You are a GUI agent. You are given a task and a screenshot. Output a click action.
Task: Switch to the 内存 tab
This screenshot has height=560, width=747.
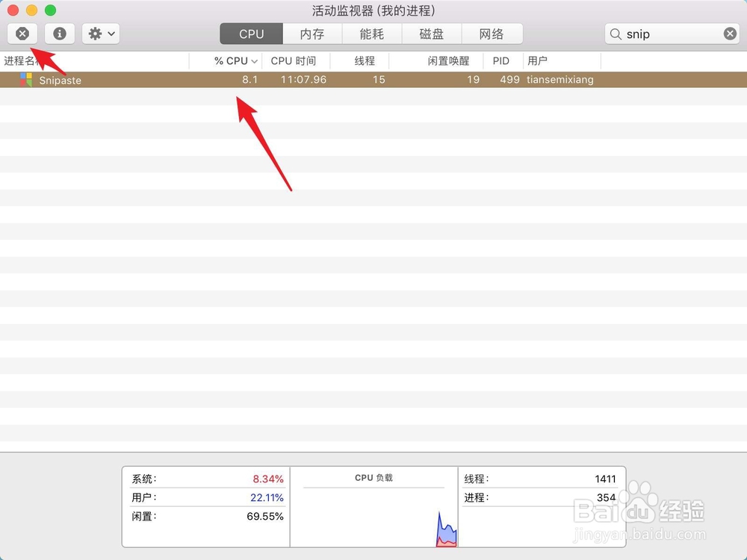click(x=312, y=34)
